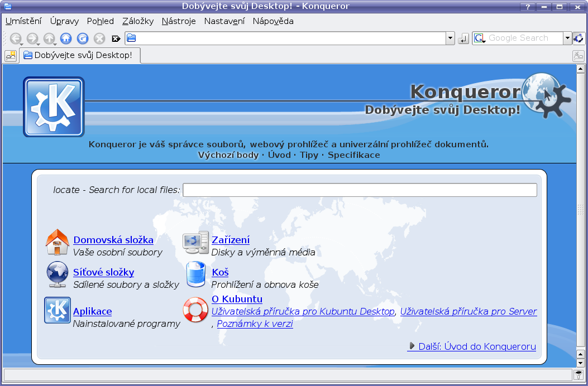Open the Pohled menu
Image resolution: width=588 pixels, height=386 pixels.
(101, 21)
